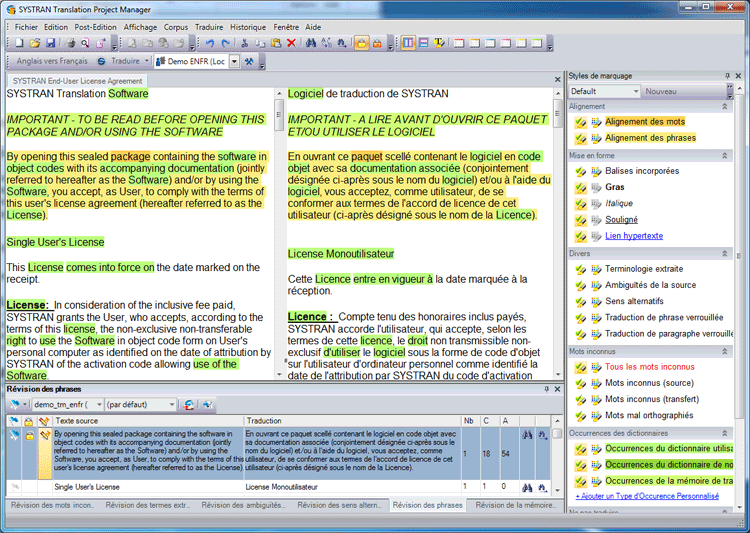
Task: Close the Révision des phrases panel
Action: pos(557,389)
